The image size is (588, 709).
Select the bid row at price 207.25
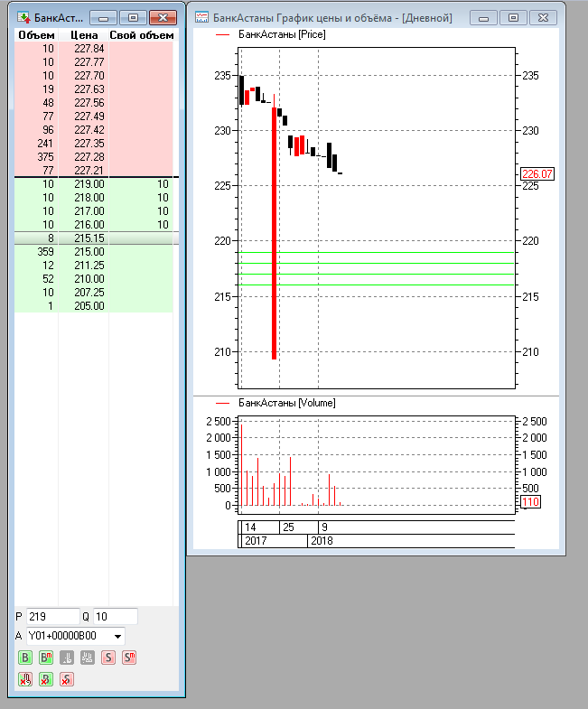94,293
